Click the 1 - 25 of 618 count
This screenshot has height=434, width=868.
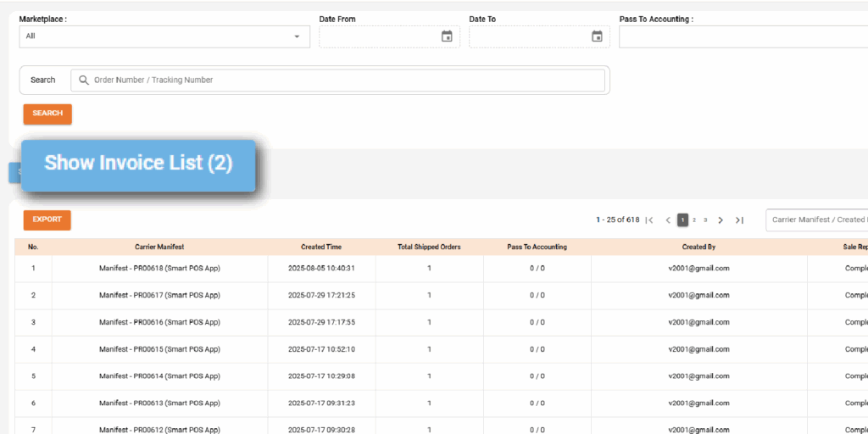pyautogui.click(x=617, y=220)
